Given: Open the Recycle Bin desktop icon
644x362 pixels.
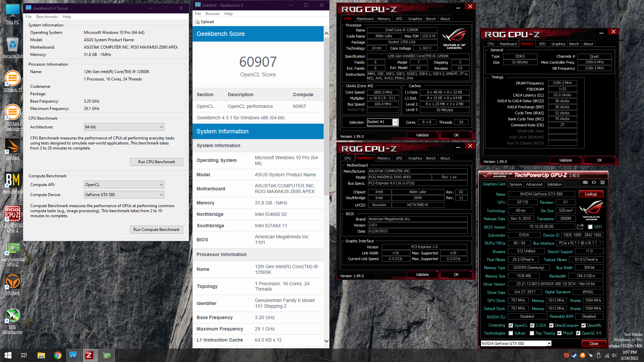Looking at the screenshot, I should click(x=12, y=48).
